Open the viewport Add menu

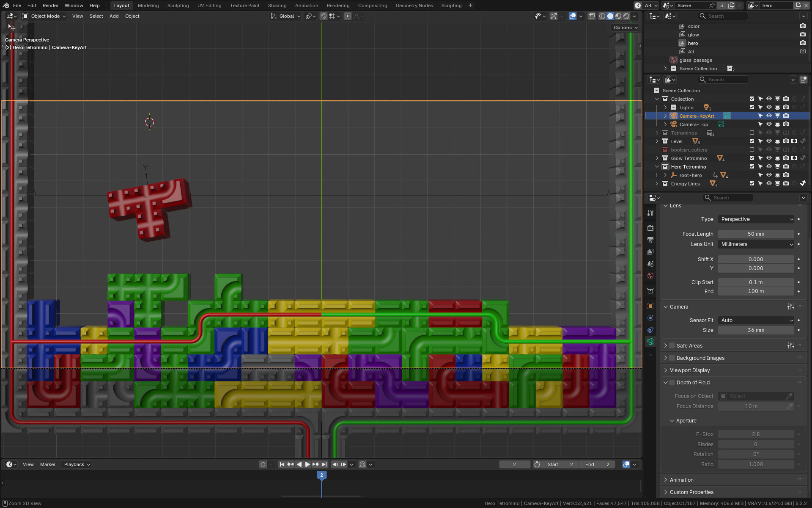click(x=114, y=16)
